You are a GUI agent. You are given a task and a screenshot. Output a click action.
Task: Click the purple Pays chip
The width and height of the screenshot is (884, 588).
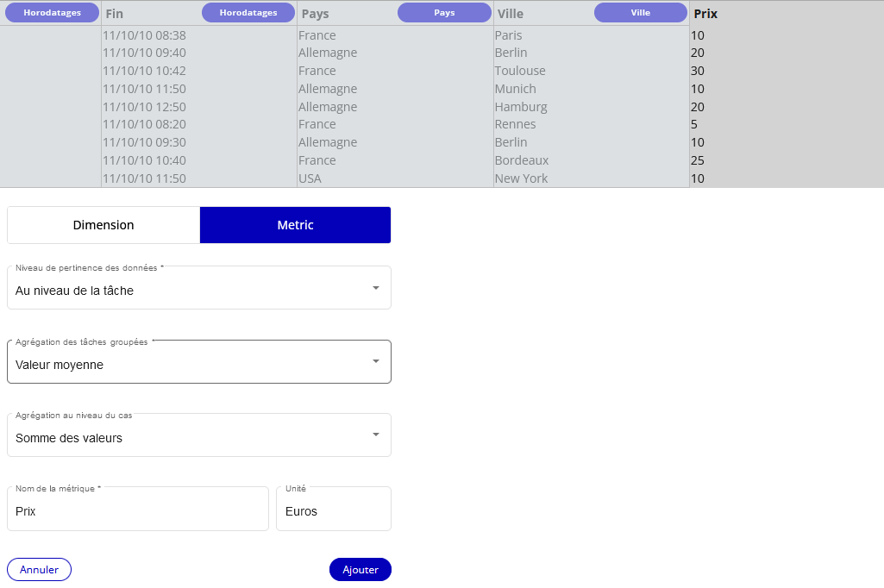tap(444, 13)
